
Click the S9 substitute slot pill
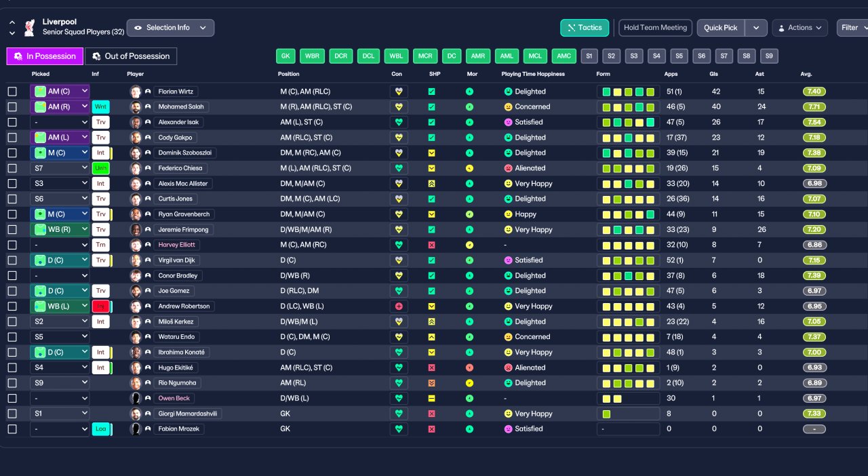[x=769, y=56]
